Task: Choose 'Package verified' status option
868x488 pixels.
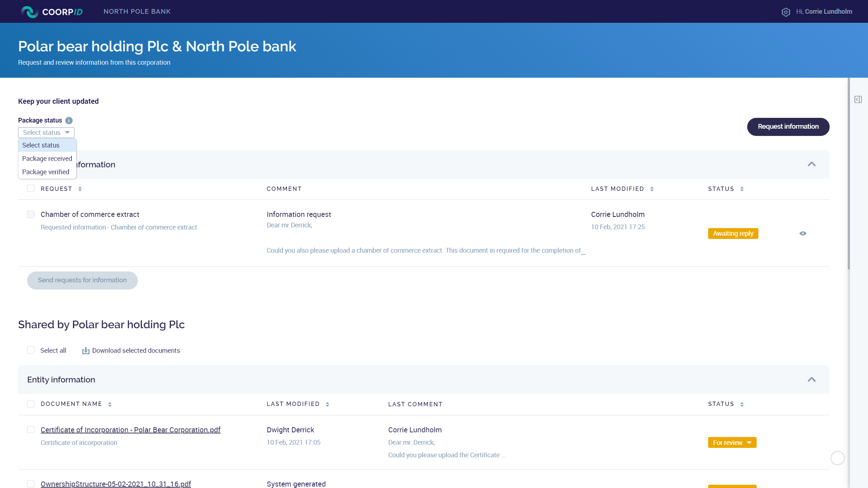Action: 47,172
